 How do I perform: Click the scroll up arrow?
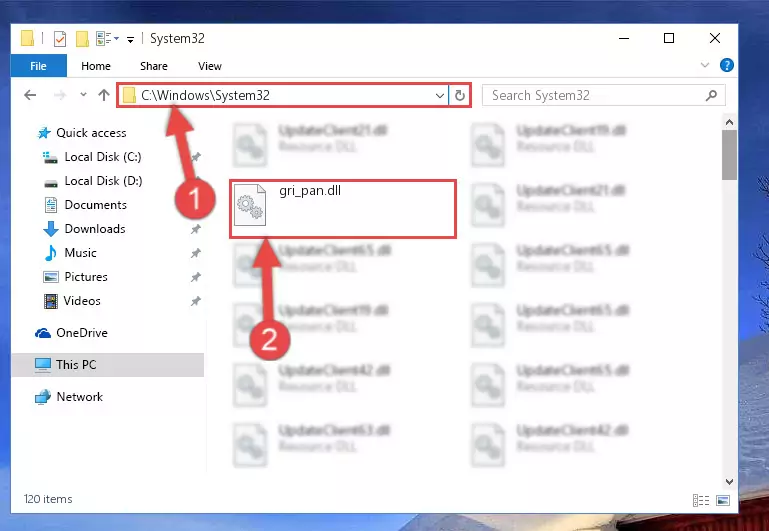(x=729, y=122)
